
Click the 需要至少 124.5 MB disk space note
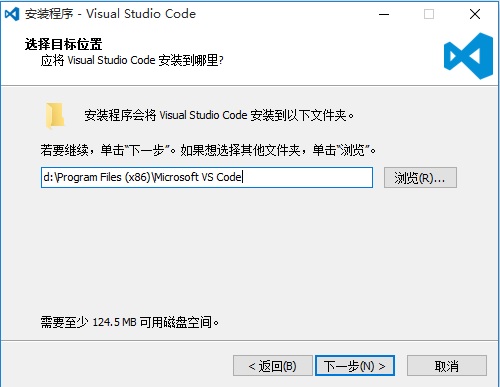tap(130, 322)
